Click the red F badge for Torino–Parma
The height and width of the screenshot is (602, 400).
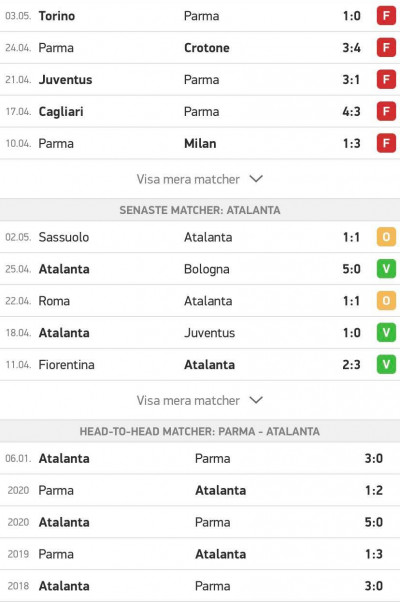click(386, 16)
